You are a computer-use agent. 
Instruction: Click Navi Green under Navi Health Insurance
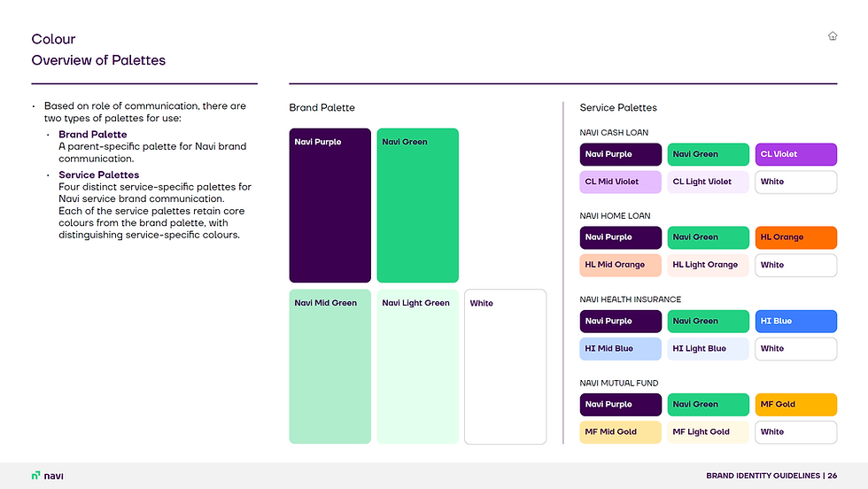click(x=709, y=322)
